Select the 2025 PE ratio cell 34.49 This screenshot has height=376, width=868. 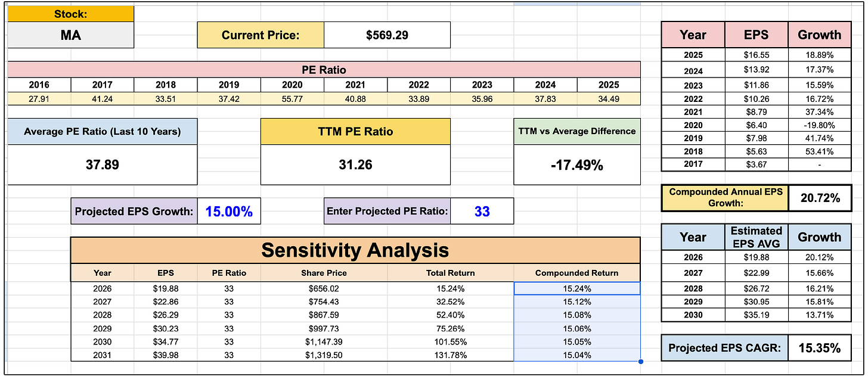(x=608, y=98)
